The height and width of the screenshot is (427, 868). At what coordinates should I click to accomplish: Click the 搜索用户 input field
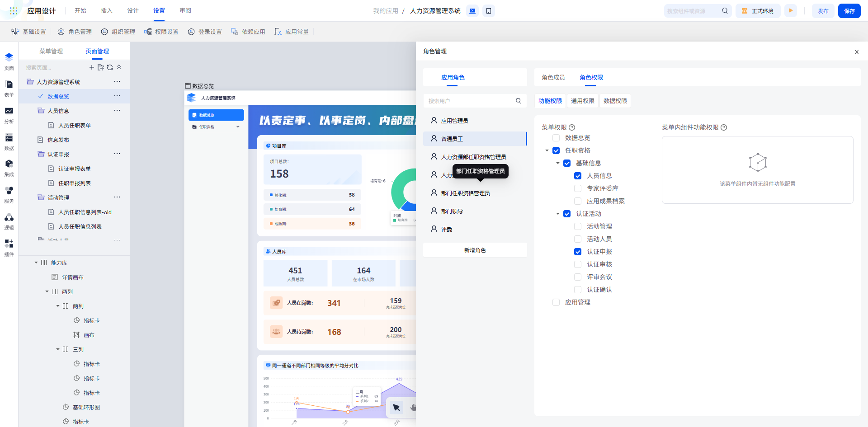pos(470,101)
